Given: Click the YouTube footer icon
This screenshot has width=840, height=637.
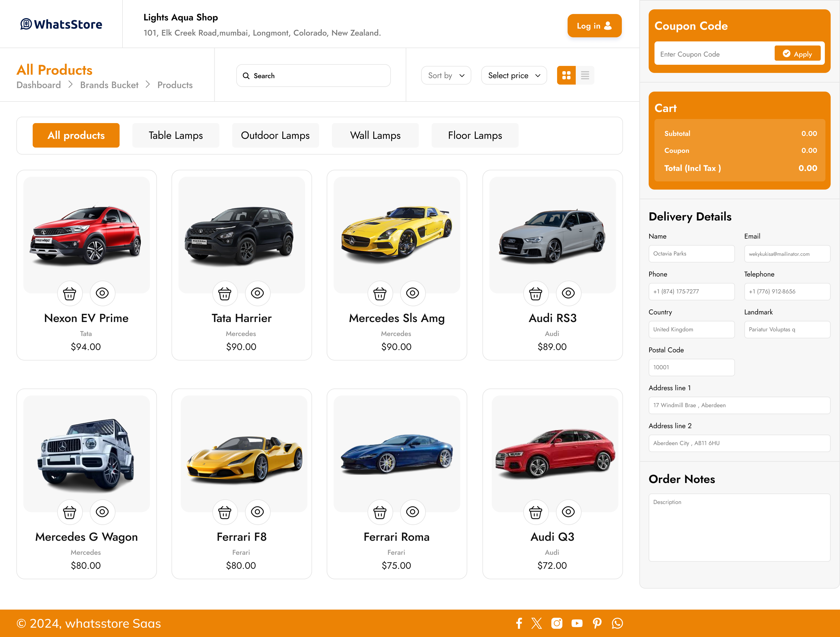Looking at the screenshot, I should [577, 623].
